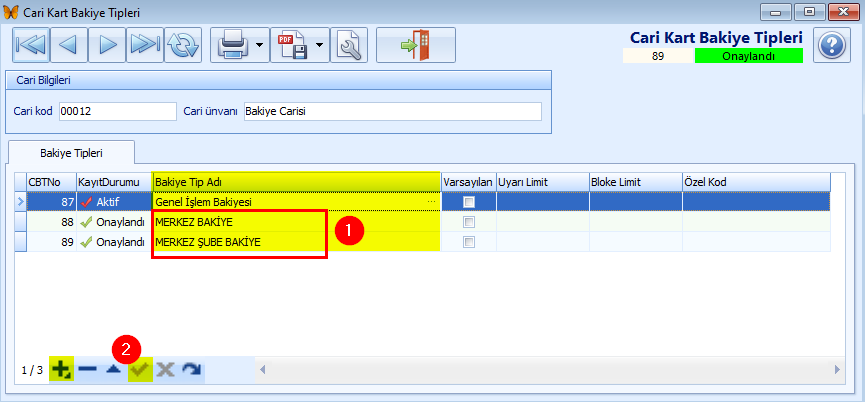The image size is (865, 402).
Task: Open the PDF export dropdown arrow
Action: pyautogui.click(x=319, y=45)
